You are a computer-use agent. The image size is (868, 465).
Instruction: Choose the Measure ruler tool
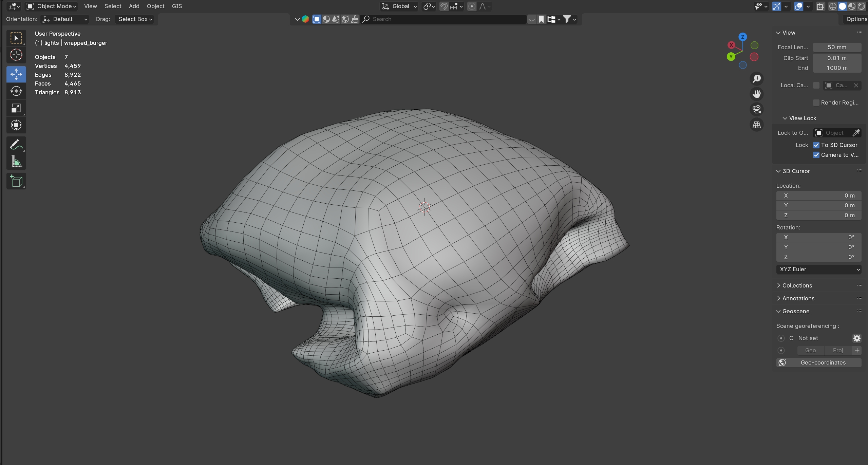click(x=16, y=162)
